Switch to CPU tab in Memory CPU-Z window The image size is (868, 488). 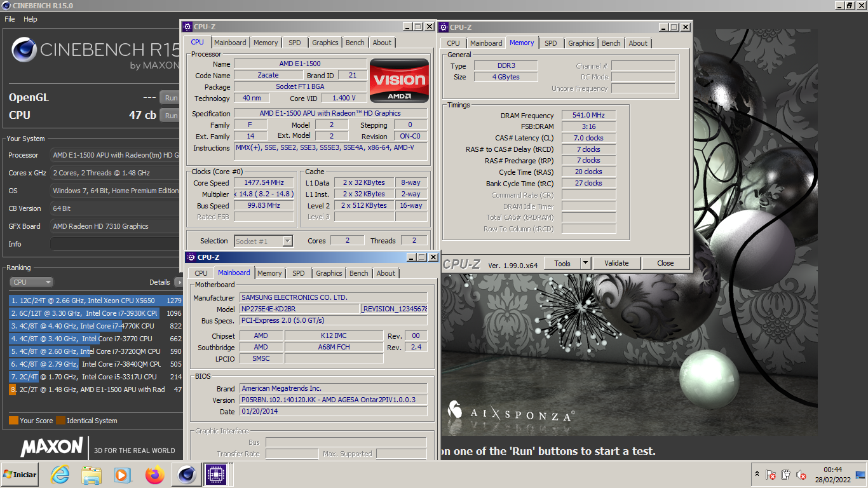click(453, 43)
